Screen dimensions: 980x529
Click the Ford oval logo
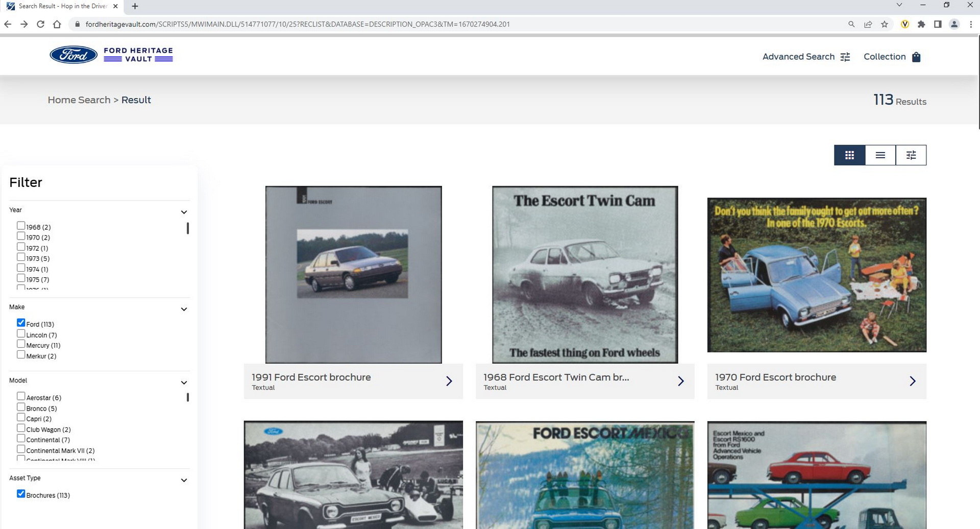[x=73, y=55]
